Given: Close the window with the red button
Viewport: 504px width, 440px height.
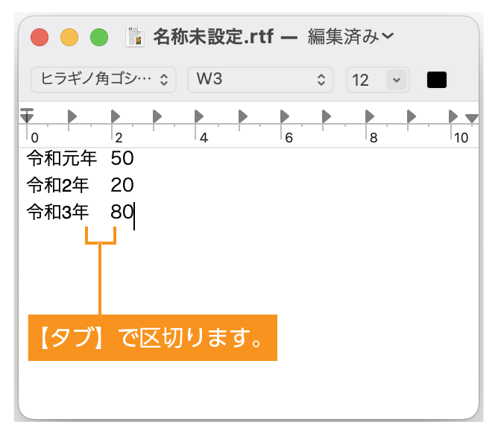Looking at the screenshot, I should (40, 37).
